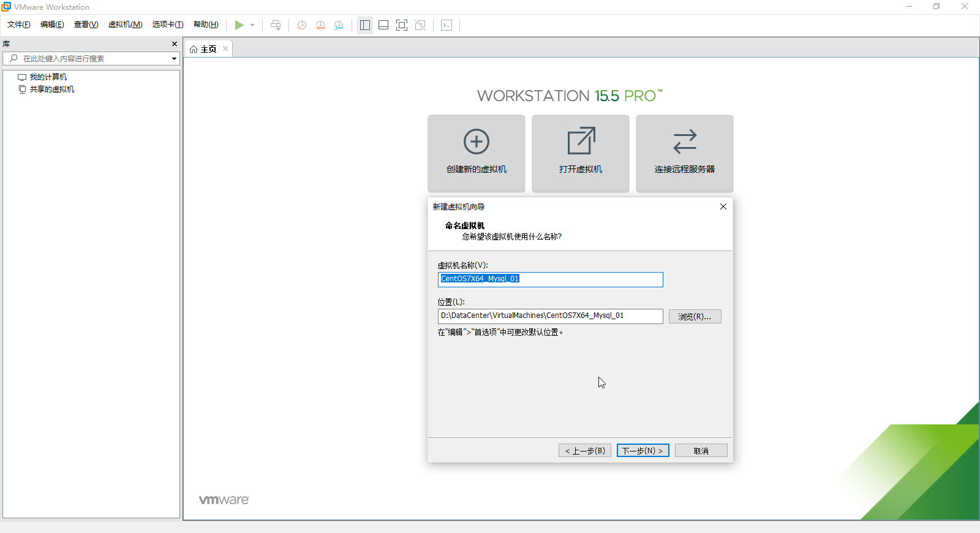Click the computer icon beside 我的计算机

22,77
